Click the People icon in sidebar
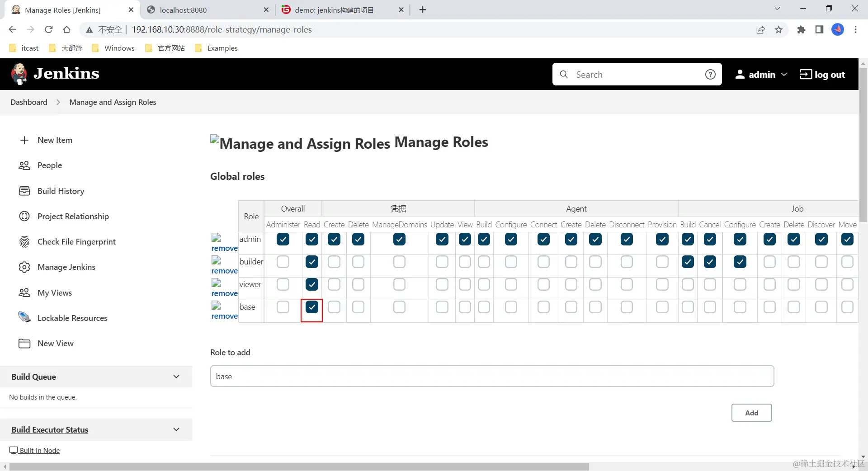The height and width of the screenshot is (471, 868). tap(24, 165)
